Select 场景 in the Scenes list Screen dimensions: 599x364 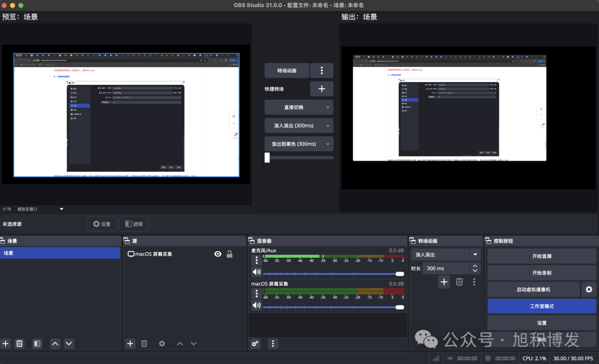point(60,253)
